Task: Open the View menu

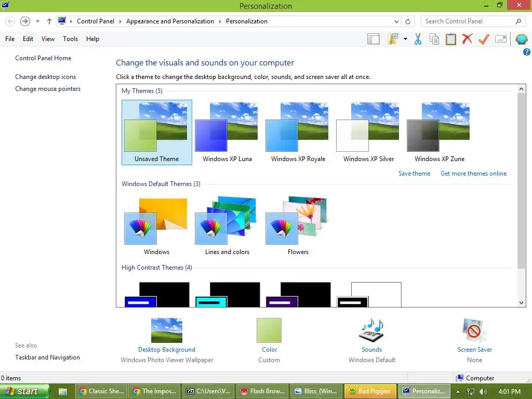Action: click(48, 38)
